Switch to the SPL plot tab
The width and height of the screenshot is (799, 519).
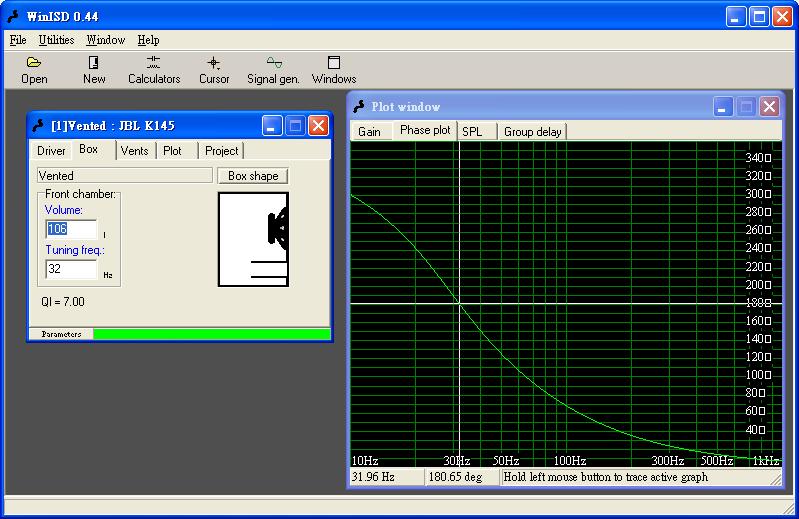click(472, 132)
